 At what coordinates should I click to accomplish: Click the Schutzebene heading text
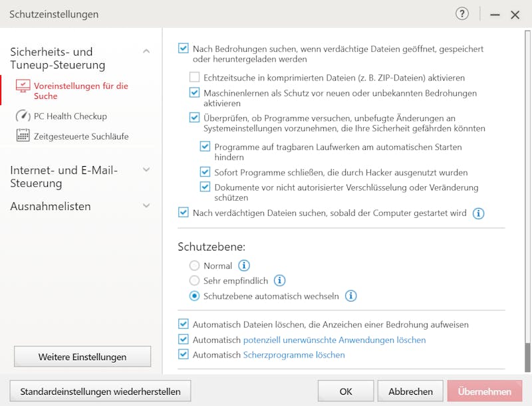point(211,247)
